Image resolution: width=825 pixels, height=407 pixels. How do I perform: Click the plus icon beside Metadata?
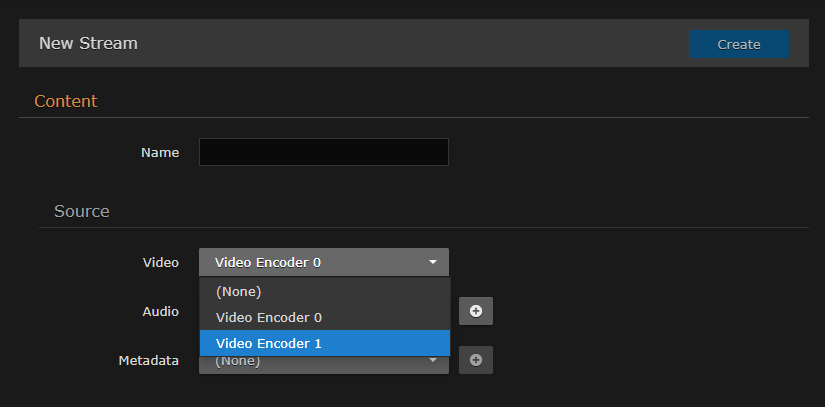pos(476,360)
